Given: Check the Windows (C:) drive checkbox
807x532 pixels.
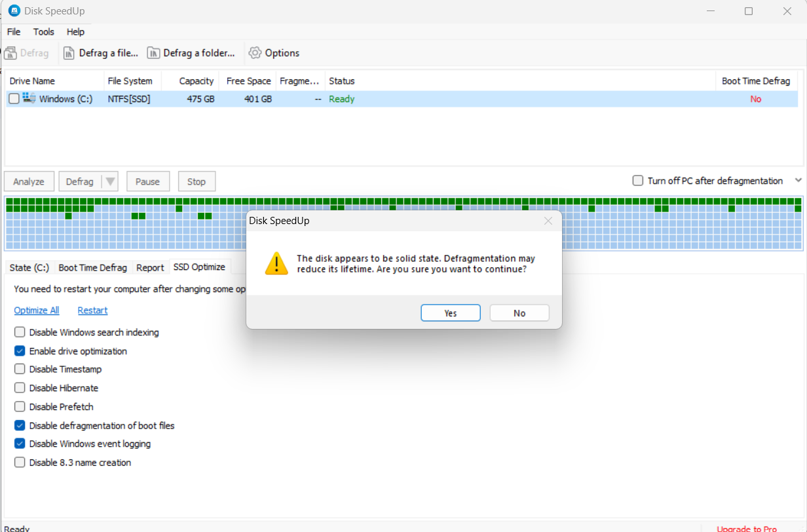Looking at the screenshot, I should point(14,99).
